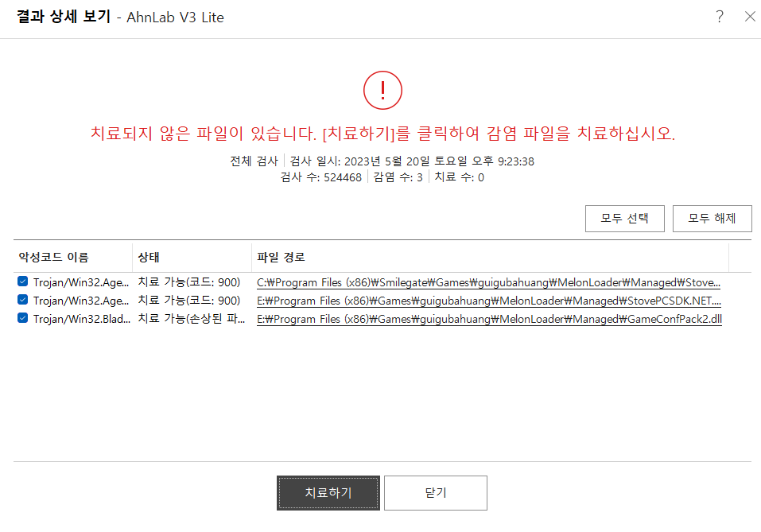Open the C:\Program Files (x86)\Smilegate file path link
761x532 pixels.
(488, 282)
